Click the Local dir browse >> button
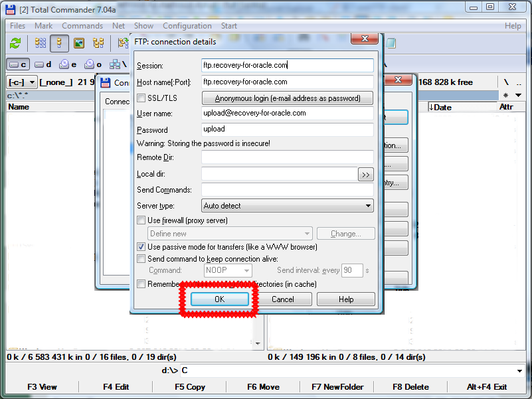The height and width of the screenshot is (399, 532). (366, 175)
